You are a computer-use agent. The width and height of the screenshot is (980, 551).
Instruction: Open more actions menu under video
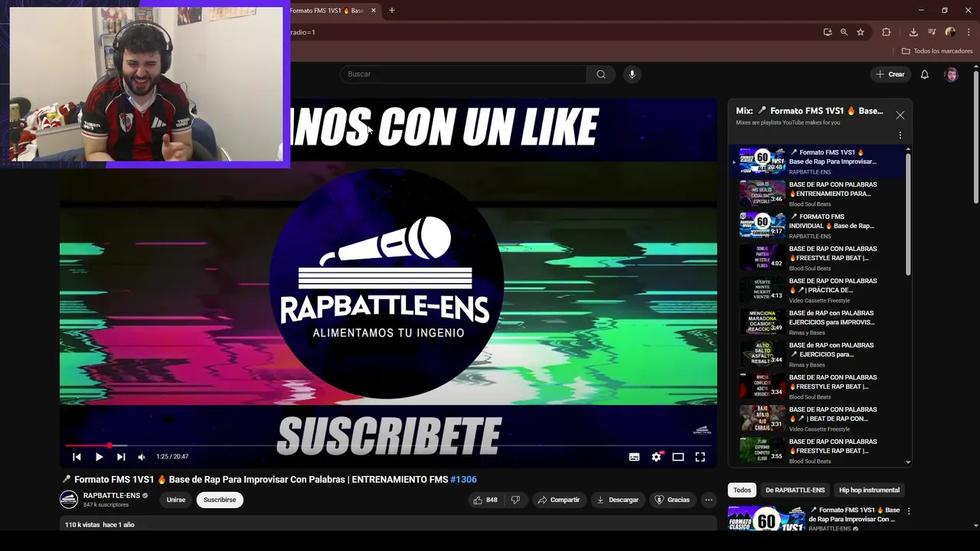[708, 500]
